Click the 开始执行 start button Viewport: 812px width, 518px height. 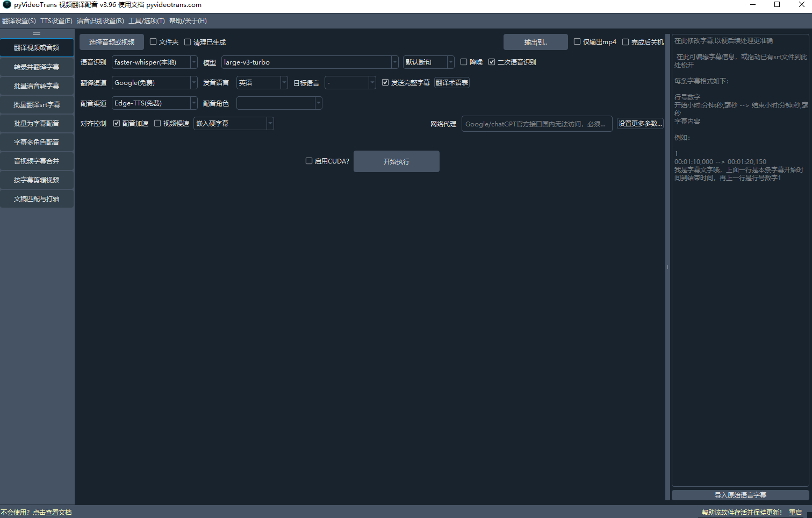[x=396, y=161]
